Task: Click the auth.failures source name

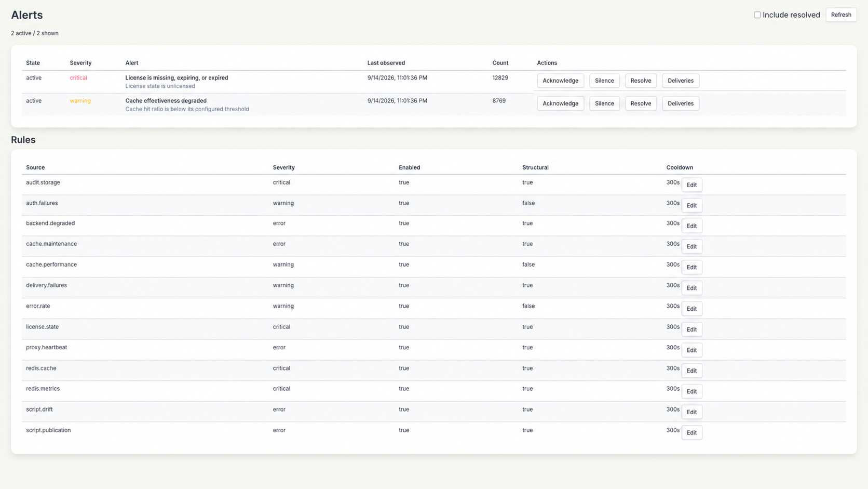Action: tap(42, 203)
